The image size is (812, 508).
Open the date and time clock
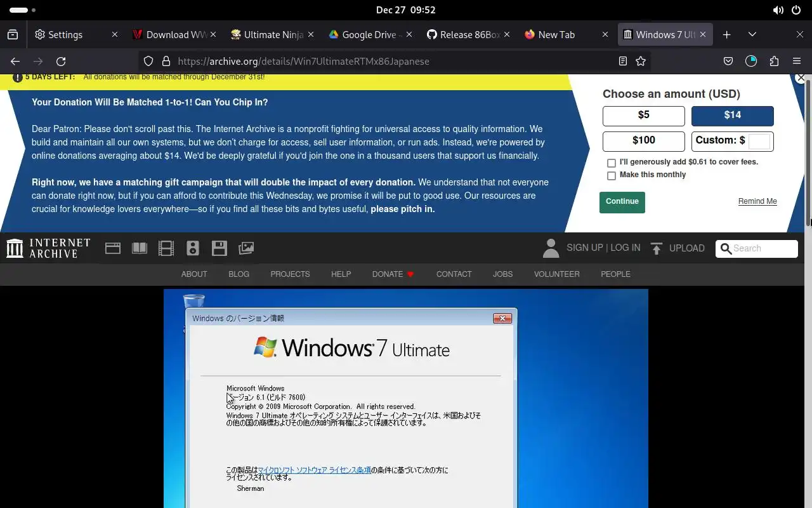(x=405, y=10)
